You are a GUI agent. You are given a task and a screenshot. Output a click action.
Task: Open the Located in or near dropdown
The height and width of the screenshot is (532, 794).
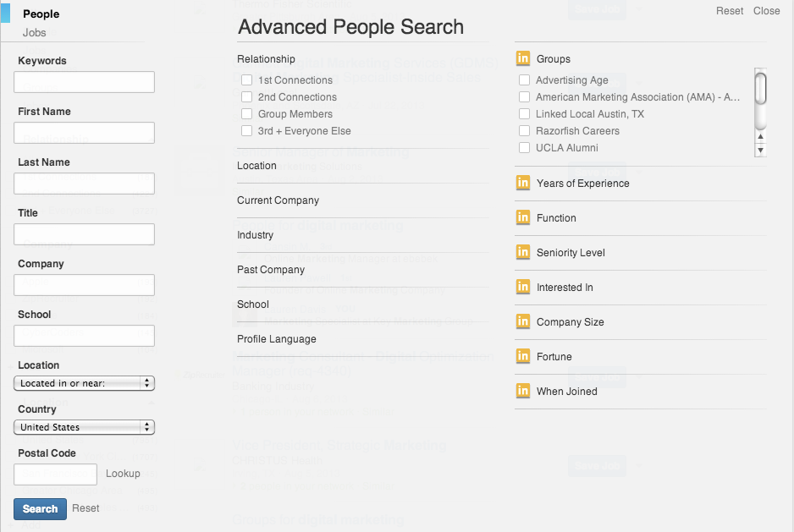tap(84, 382)
